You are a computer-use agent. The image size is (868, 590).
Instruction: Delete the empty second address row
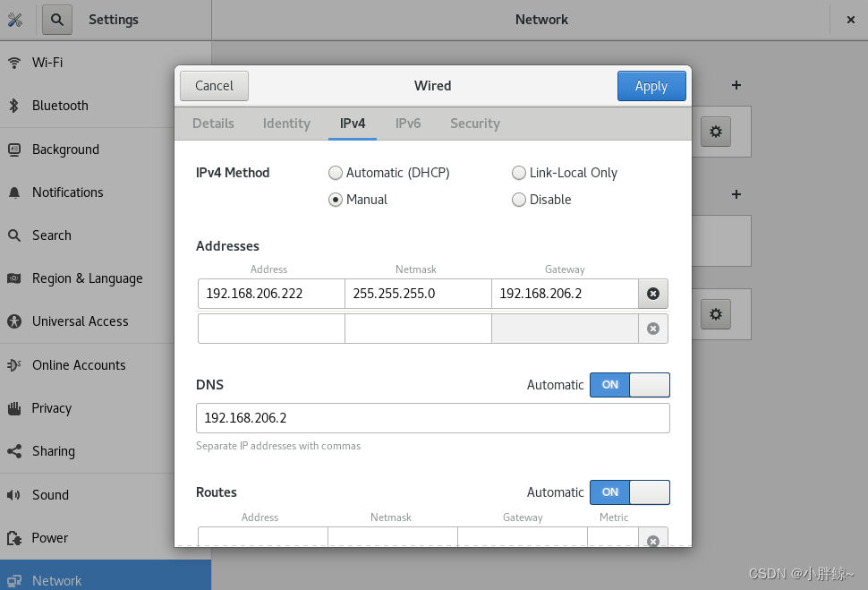coord(653,329)
